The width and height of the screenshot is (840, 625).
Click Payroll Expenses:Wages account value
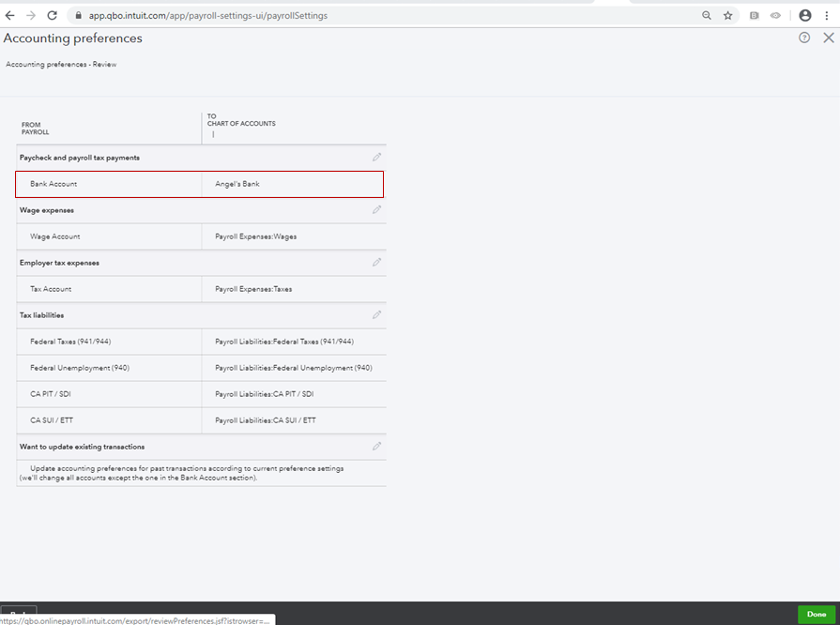(255, 236)
